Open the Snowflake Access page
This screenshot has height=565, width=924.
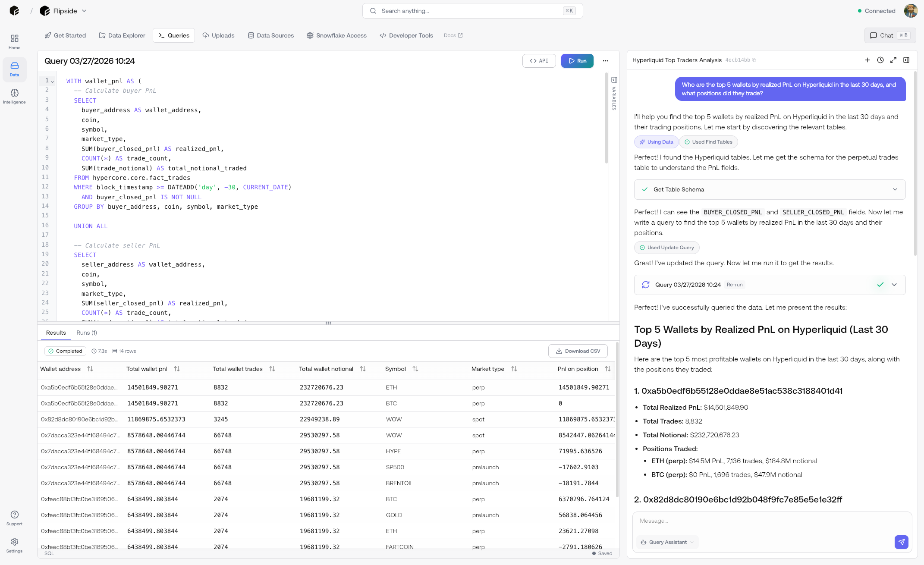click(336, 35)
